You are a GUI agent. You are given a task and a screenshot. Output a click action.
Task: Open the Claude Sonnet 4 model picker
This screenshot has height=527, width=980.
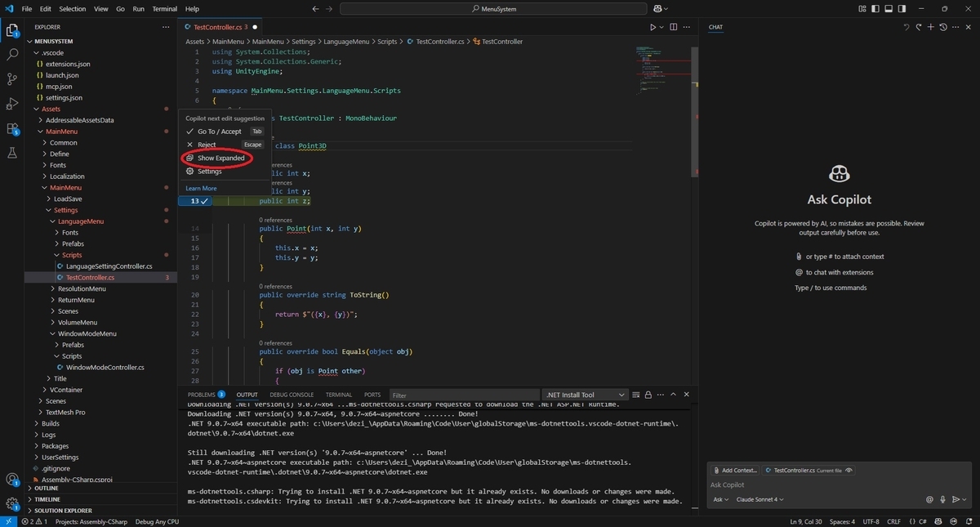point(760,499)
